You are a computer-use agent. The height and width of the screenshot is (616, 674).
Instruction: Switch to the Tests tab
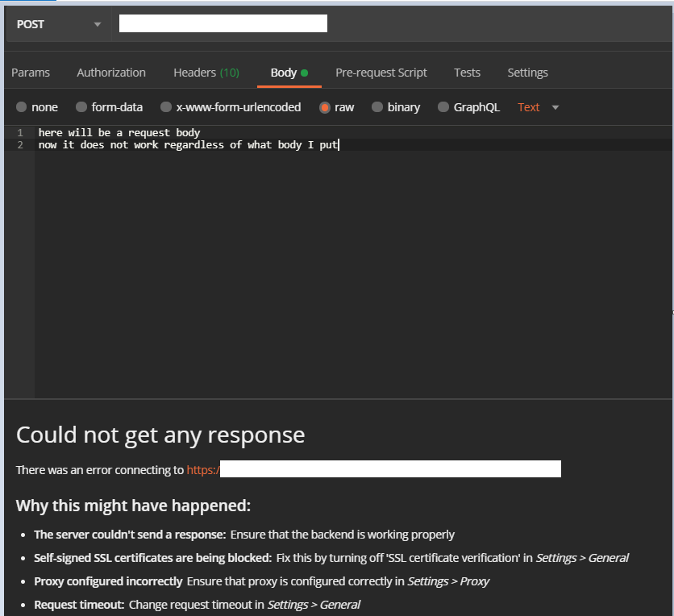click(467, 72)
